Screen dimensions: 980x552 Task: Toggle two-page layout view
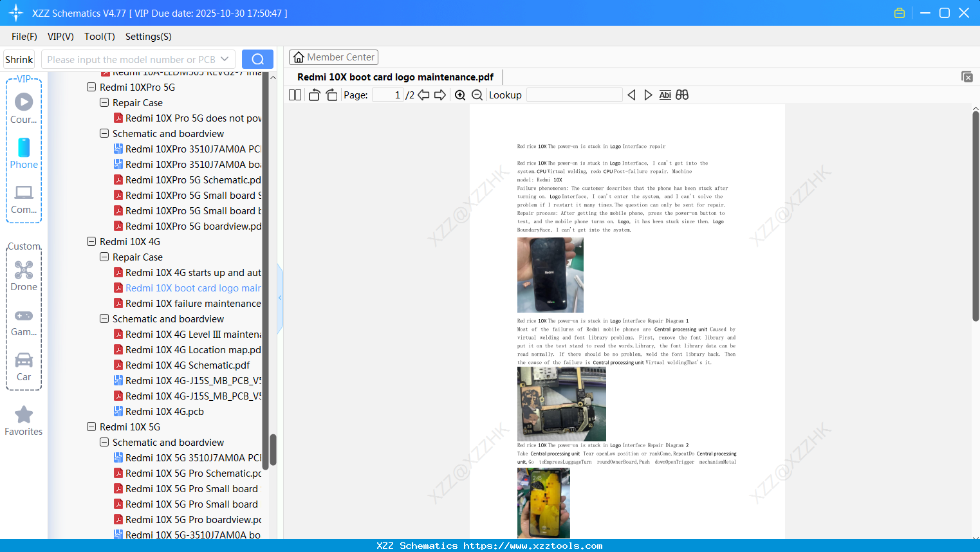tap(295, 95)
